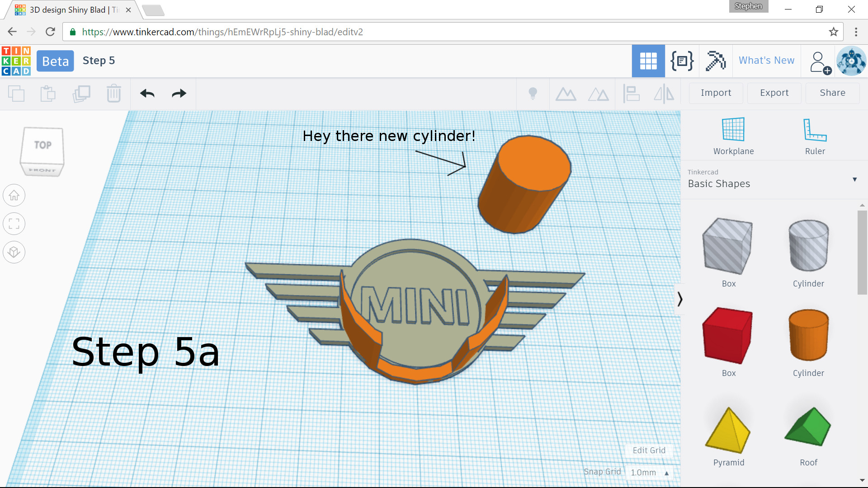Select the Workplane tool
868x488 pixels.
tap(733, 136)
